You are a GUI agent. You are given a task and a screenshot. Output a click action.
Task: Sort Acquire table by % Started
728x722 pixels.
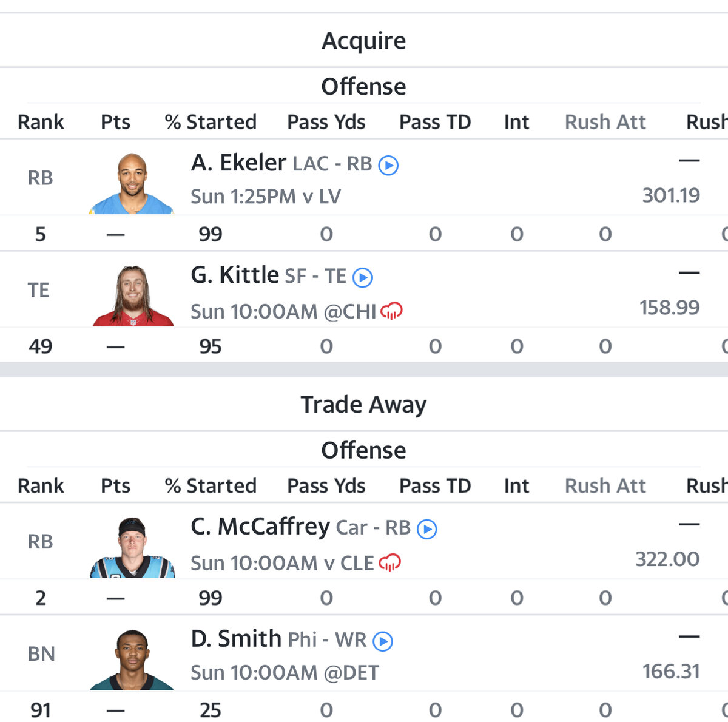coord(211,122)
